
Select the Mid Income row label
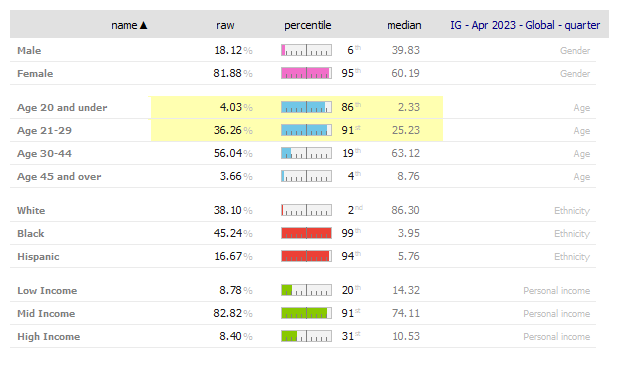[46, 313]
